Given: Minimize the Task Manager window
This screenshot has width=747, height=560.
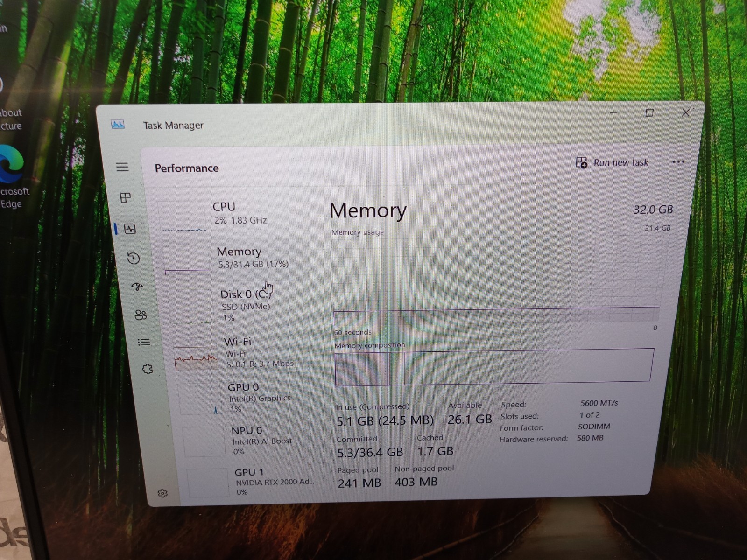Looking at the screenshot, I should [x=613, y=112].
